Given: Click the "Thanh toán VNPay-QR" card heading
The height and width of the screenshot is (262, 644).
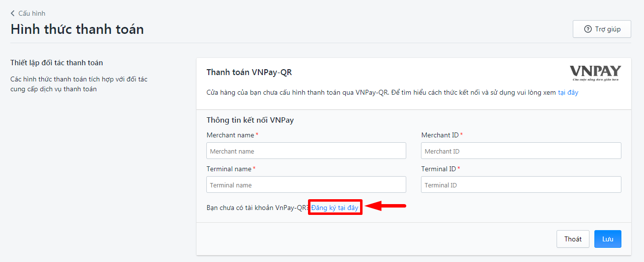Looking at the screenshot, I should (x=249, y=73).
